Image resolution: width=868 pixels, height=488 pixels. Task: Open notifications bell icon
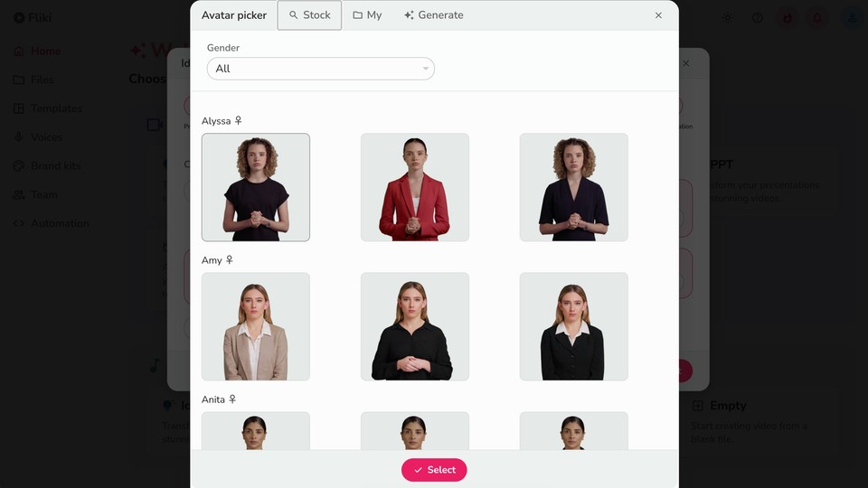817,18
